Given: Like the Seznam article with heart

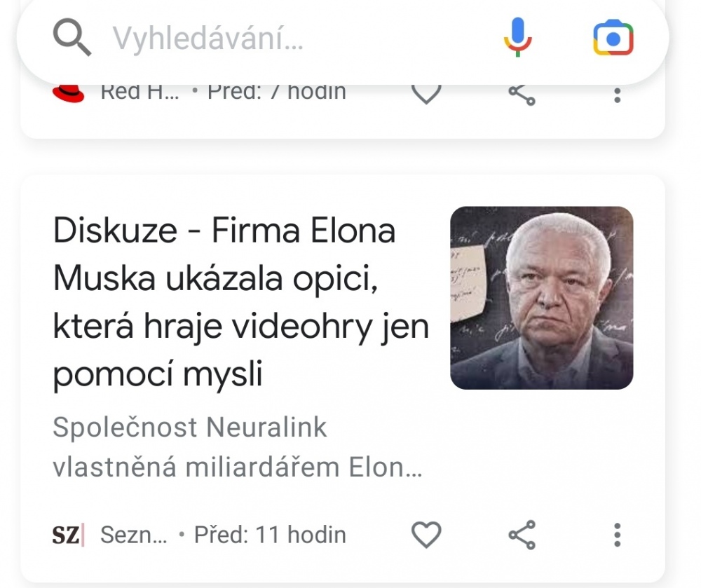Looking at the screenshot, I should coord(426,535).
